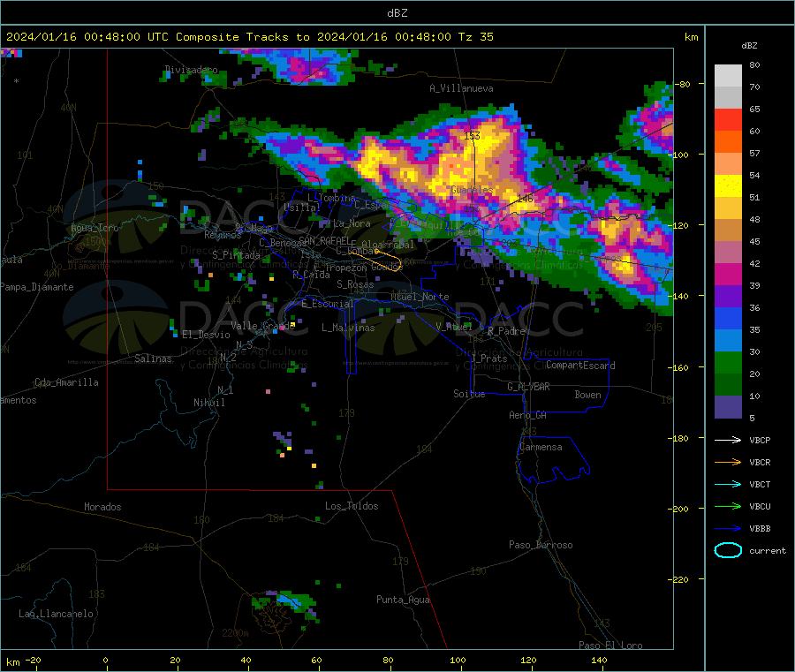Click the 'Punta_Agua' map label
Screen dimensions: 795x672
point(403,600)
